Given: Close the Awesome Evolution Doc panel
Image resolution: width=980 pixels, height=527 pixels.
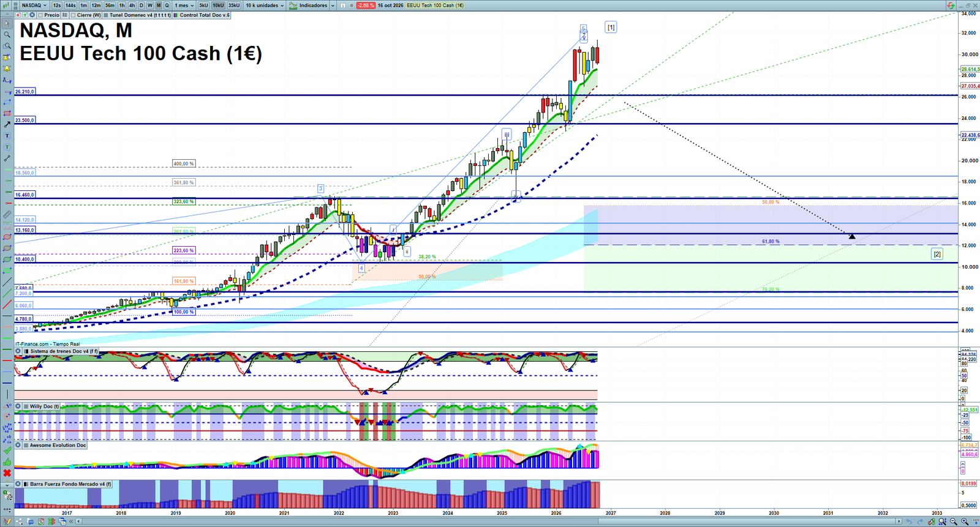Looking at the screenshot, I should click(x=18, y=445).
